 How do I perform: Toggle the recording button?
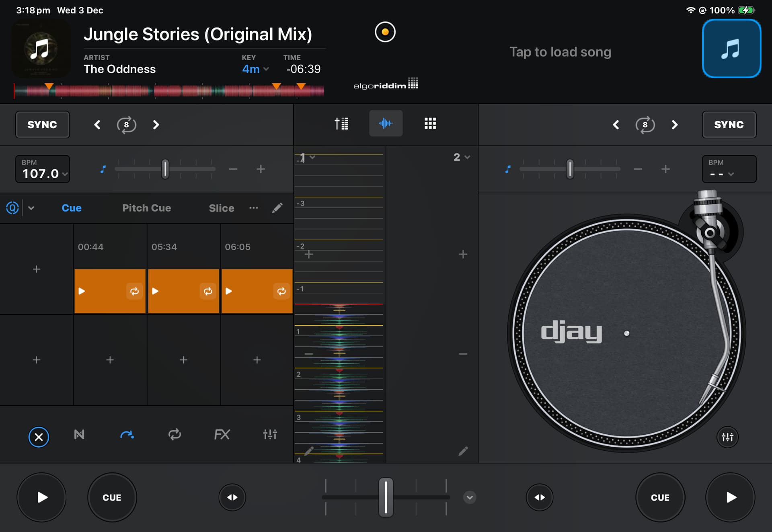point(385,32)
